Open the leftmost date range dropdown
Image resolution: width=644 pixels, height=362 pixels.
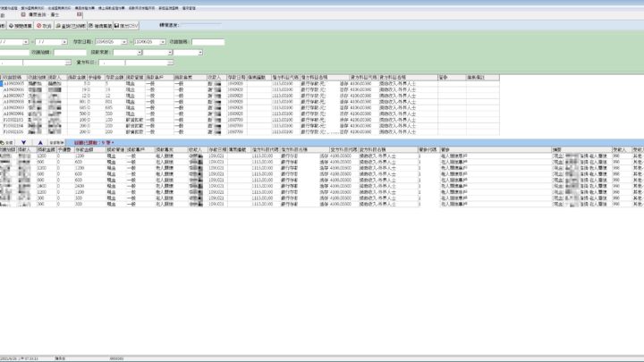click(x=27, y=41)
